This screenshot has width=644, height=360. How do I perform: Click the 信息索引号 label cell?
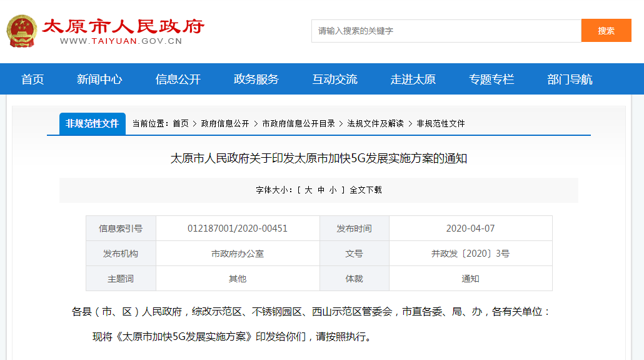(121, 229)
